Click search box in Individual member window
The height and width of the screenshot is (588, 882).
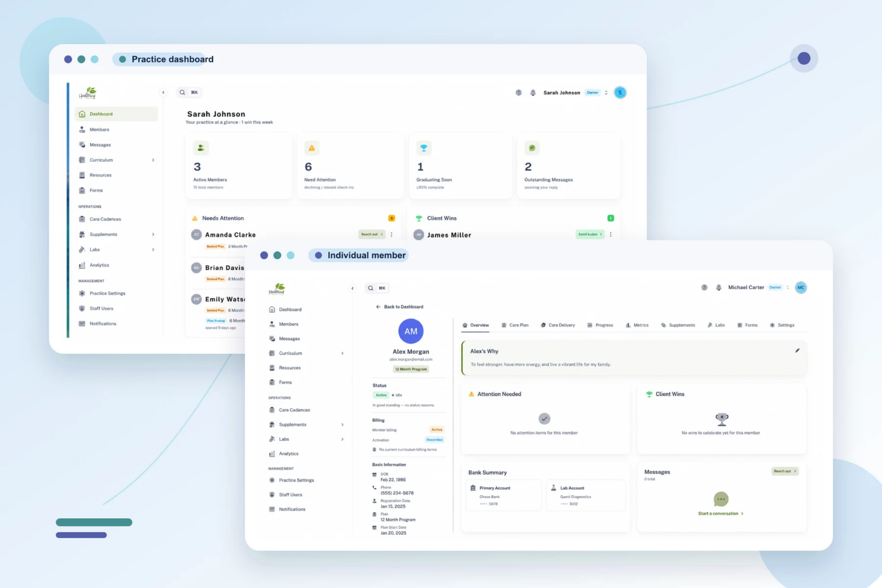377,288
